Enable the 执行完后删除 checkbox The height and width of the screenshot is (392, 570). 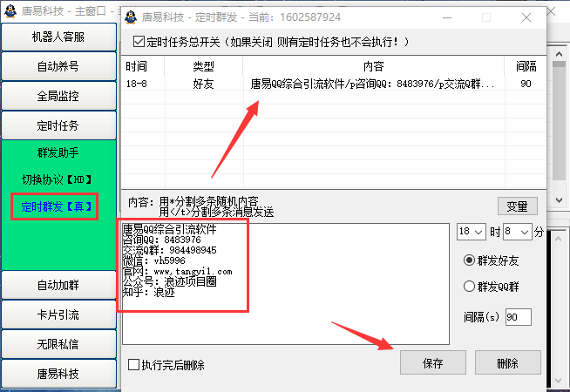click(133, 364)
